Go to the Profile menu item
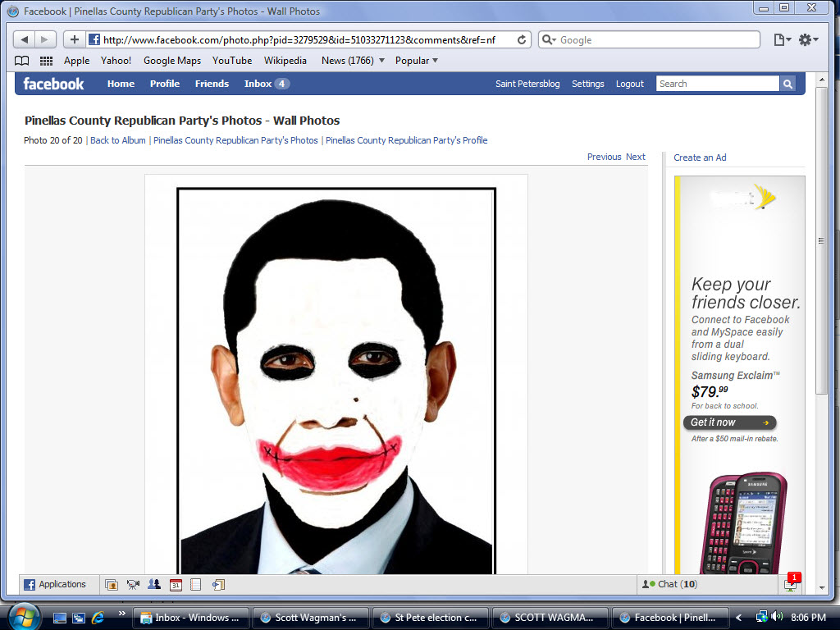840x630 pixels. click(165, 83)
